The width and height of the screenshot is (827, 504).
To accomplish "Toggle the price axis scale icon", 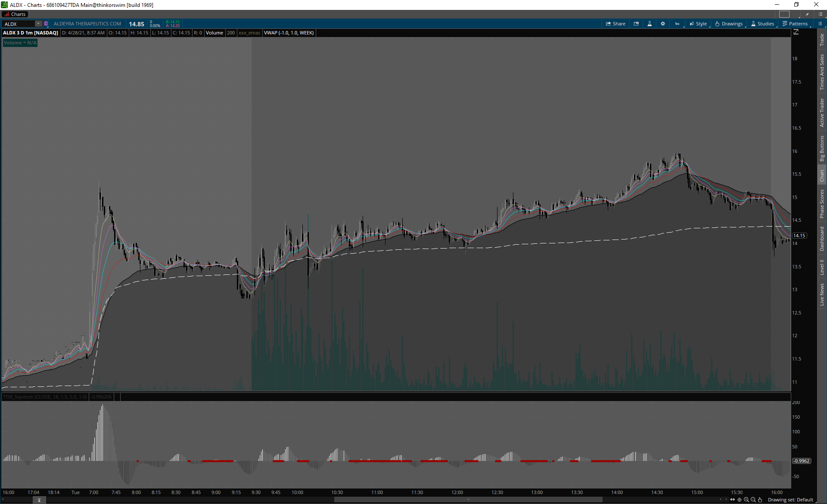I will point(796,32).
